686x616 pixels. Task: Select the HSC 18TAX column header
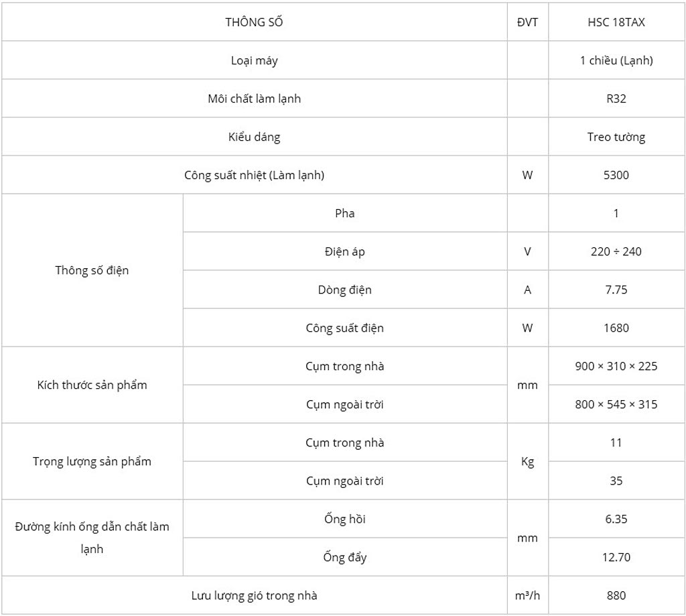click(x=616, y=22)
